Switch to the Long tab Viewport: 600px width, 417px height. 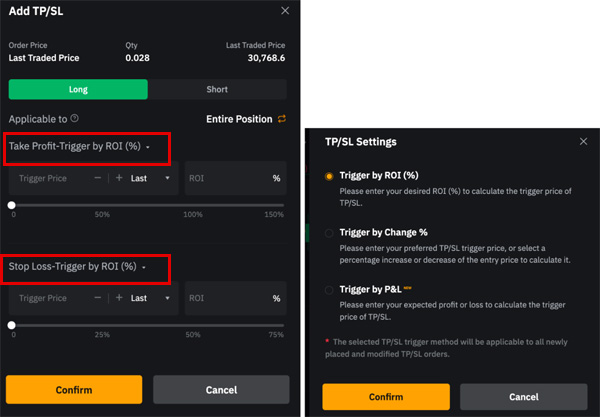78,90
